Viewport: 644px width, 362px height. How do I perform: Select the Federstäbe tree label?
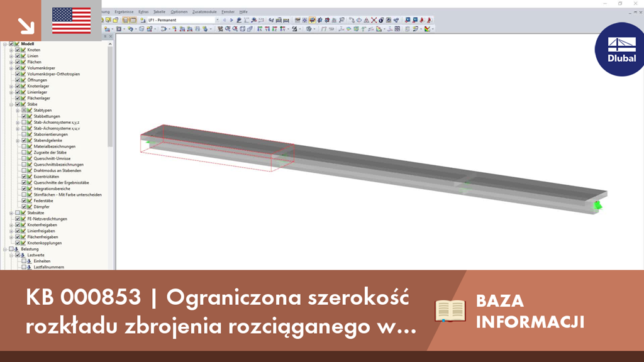point(43,200)
